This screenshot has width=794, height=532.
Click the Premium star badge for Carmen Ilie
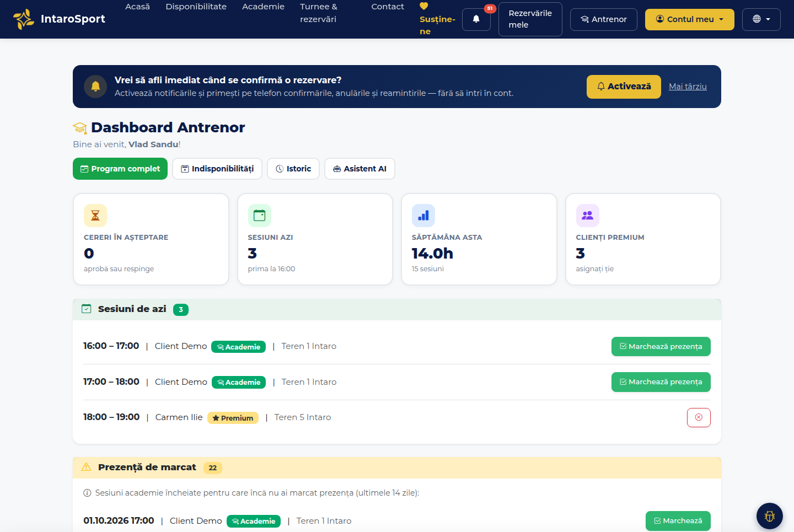[233, 418]
